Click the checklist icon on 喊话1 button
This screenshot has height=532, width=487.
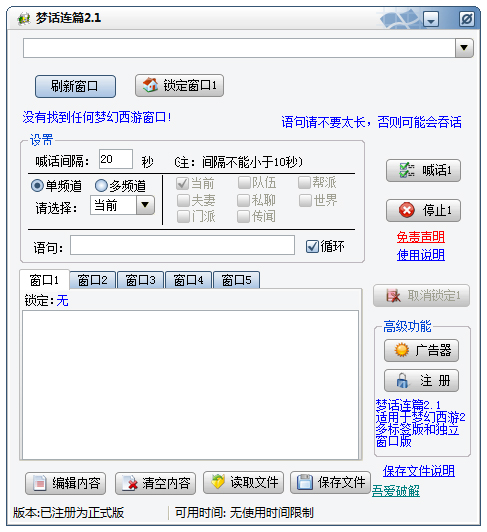[407, 170]
